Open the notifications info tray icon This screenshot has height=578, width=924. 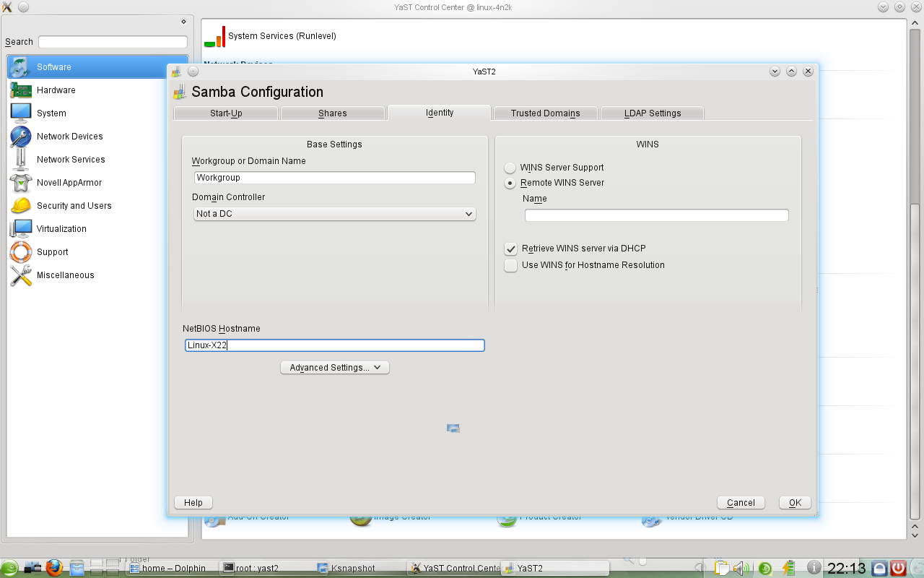[814, 568]
